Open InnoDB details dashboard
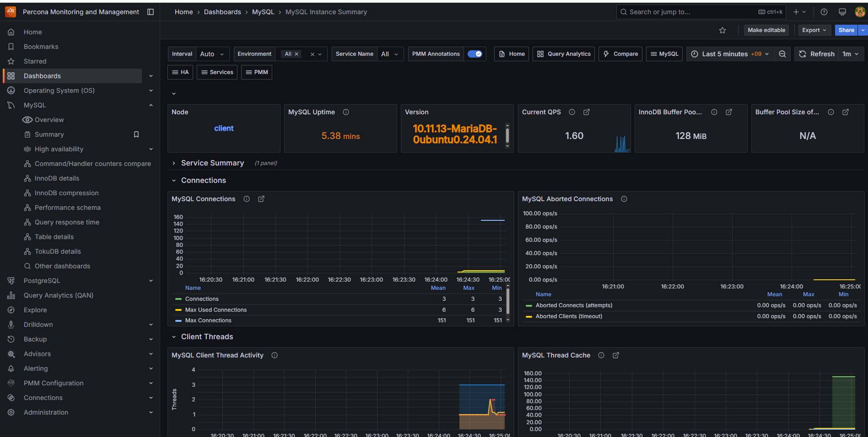Screen dimensions: 868x437 coord(57,178)
